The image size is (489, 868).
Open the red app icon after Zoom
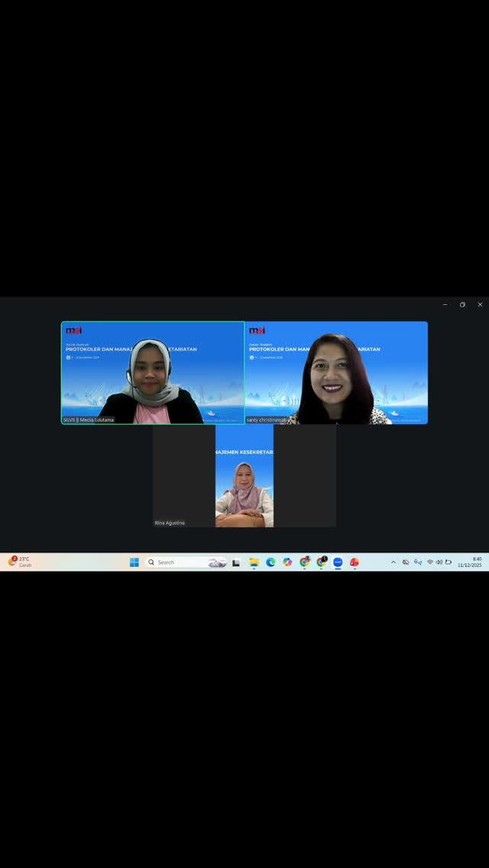pos(355,562)
